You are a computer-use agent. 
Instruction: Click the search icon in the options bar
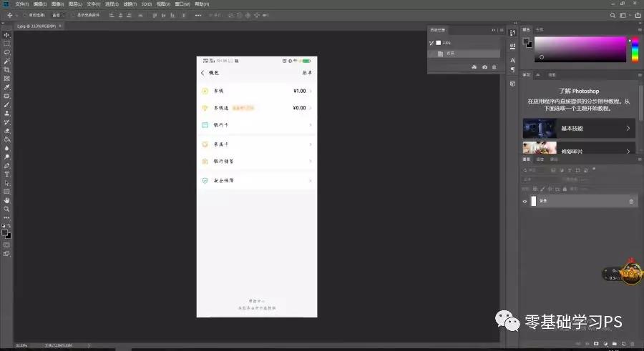click(x=613, y=15)
